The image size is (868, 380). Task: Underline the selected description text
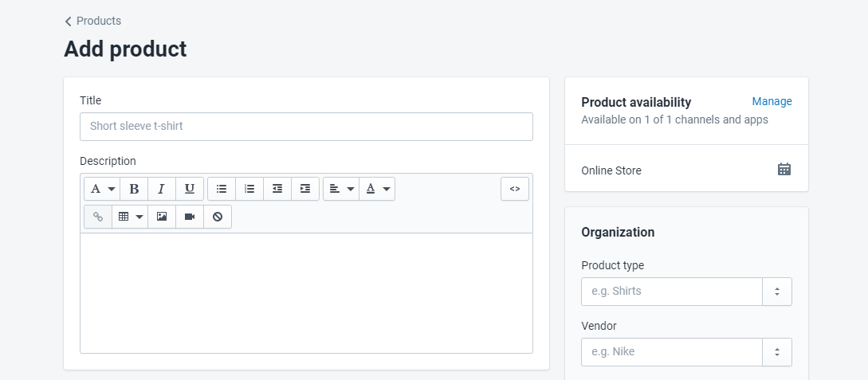[x=189, y=189]
